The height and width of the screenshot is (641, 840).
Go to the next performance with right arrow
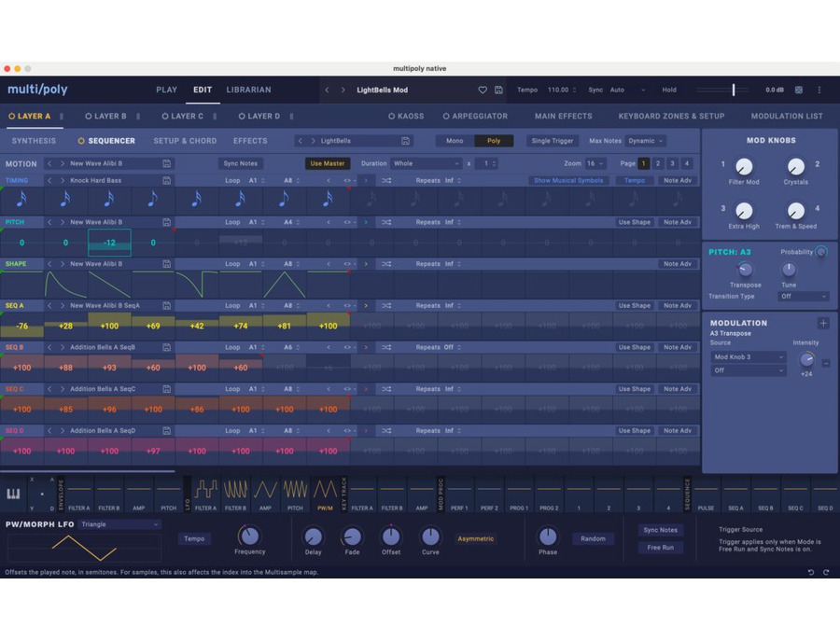(343, 90)
